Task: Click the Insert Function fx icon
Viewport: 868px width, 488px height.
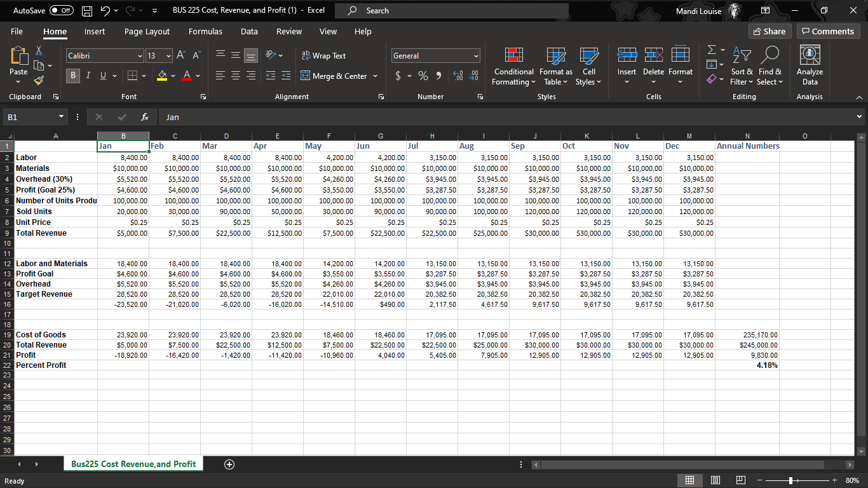Action: click(146, 117)
